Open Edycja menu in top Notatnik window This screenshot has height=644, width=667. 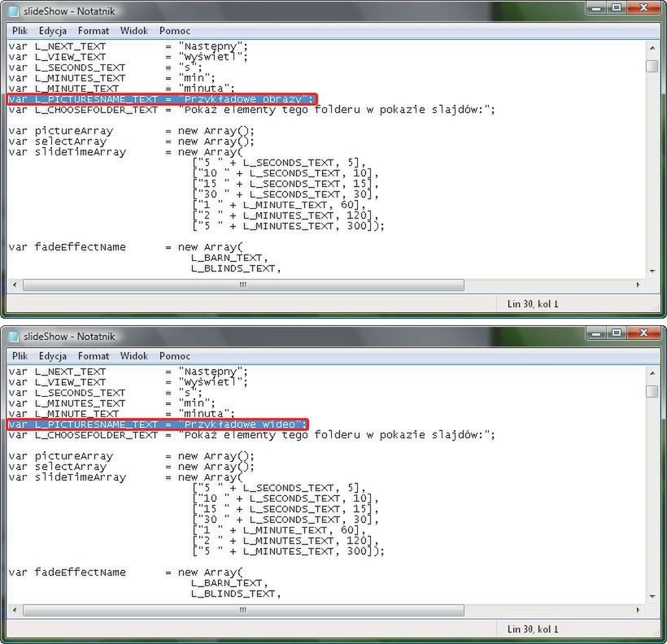(x=53, y=31)
